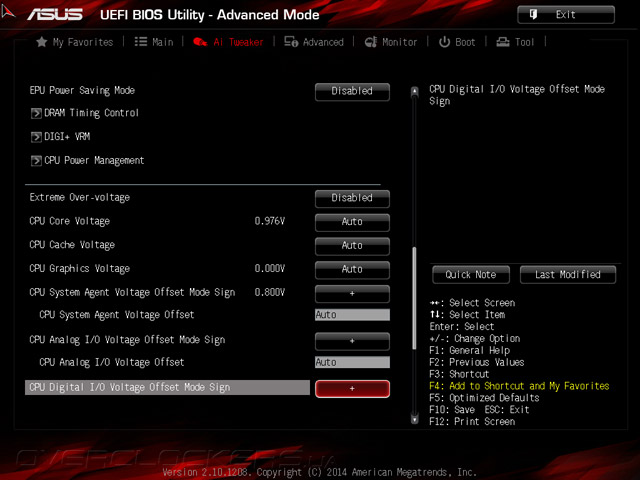Click the scrollbar up arrow

[x=414, y=91]
